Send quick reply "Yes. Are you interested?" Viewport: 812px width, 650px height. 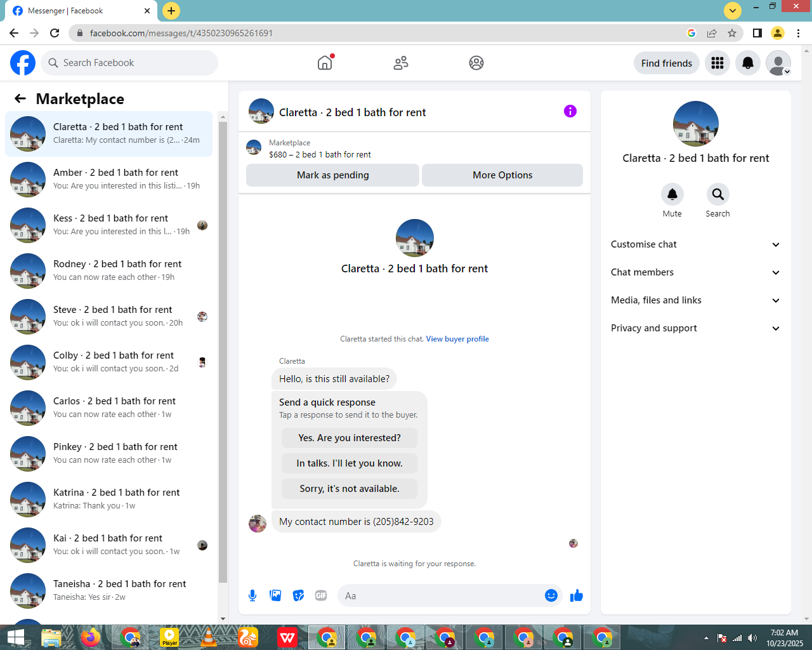[x=350, y=438]
